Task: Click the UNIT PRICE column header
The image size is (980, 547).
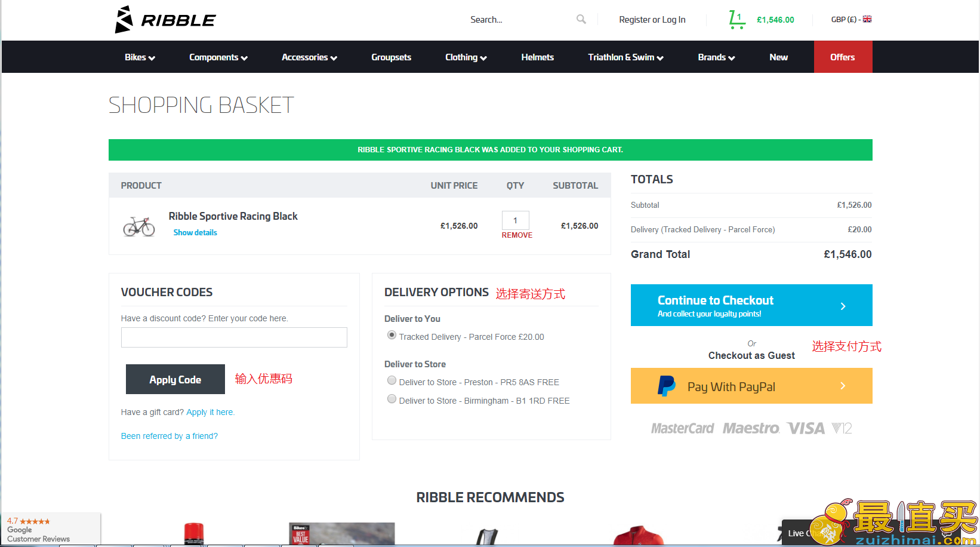Action: click(454, 186)
